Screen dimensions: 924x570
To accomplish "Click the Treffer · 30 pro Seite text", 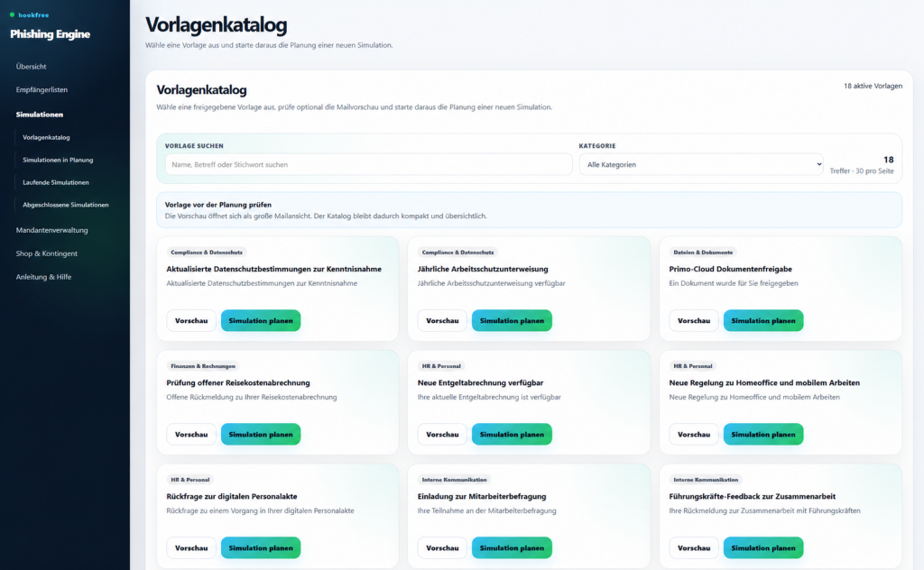I will [x=862, y=170].
